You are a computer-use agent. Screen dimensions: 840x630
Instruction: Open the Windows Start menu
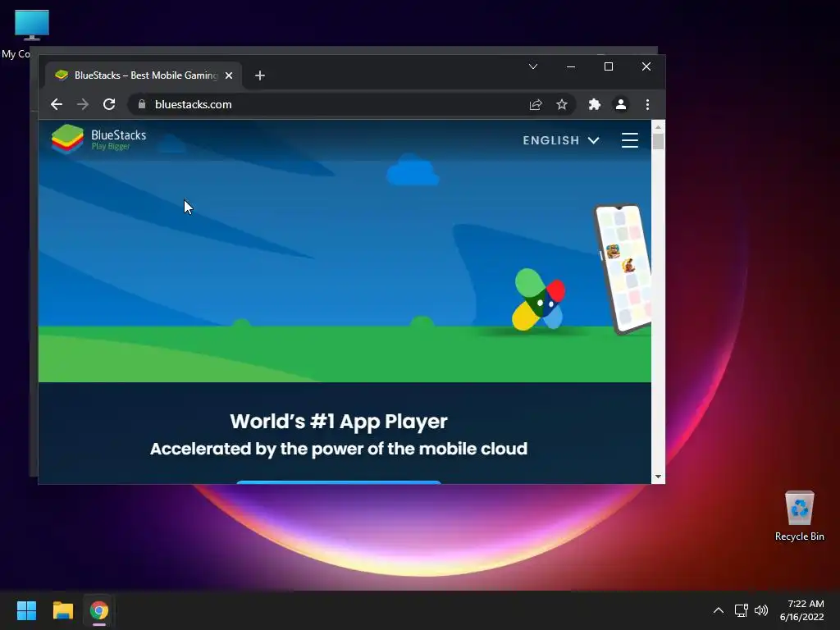(26, 610)
